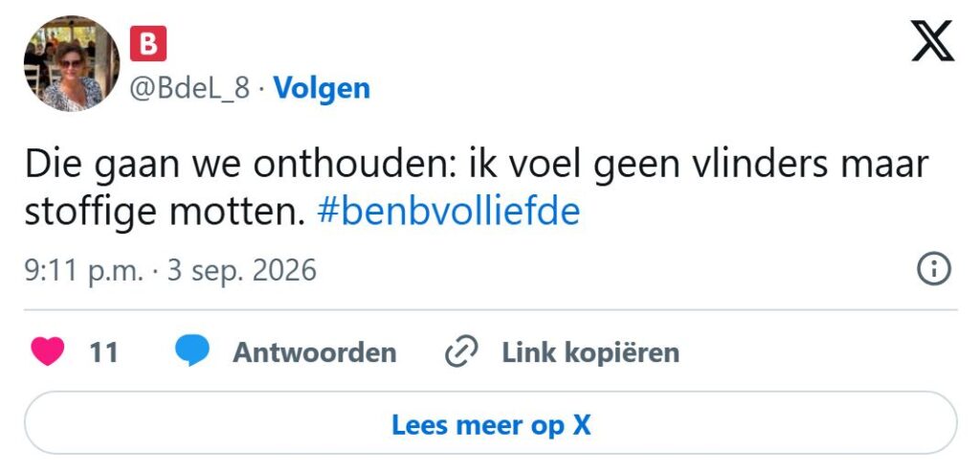Select the Antwoorden reply label
Image resolution: width=980 pixels, height=473 pixels.
pos(314,352)
